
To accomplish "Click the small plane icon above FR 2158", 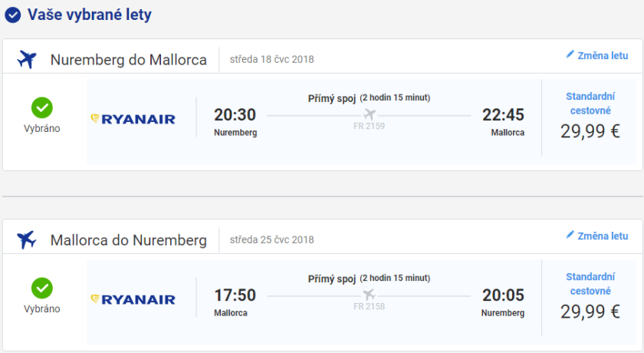I will pyautogui.click(x=370, y=295).
